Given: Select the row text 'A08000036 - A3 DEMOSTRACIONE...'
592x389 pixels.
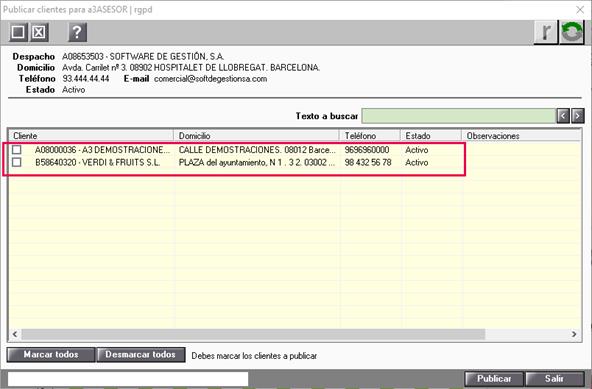Looking at the screenshot, I should (102, 150).
